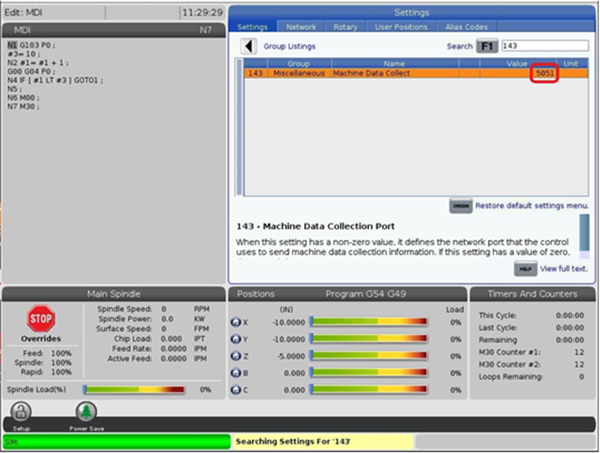Click the This Cycle timer value
This screenshot has height=453, width=600.
click(x=570, y=316)
